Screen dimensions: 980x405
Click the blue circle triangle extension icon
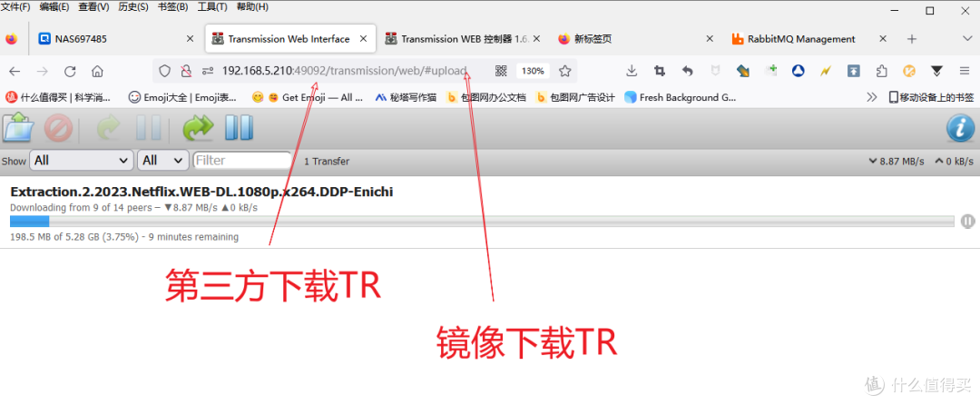[798, 71]
